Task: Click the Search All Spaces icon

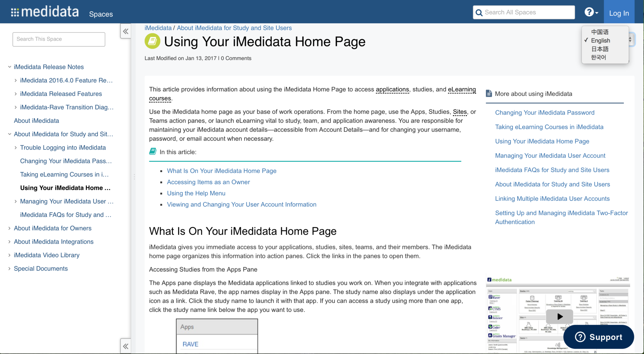Action: (x=479, y=12)
